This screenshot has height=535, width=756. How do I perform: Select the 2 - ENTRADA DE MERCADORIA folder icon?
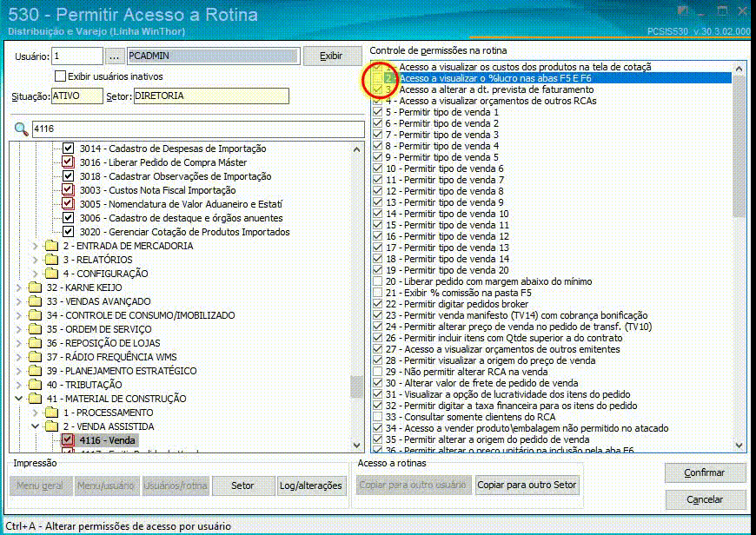(51, 246)
